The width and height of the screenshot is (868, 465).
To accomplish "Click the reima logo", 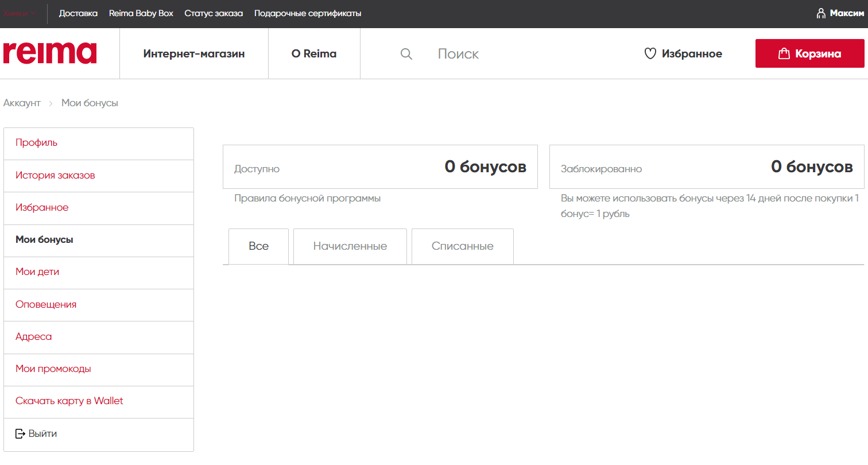I will click(50, 52).
